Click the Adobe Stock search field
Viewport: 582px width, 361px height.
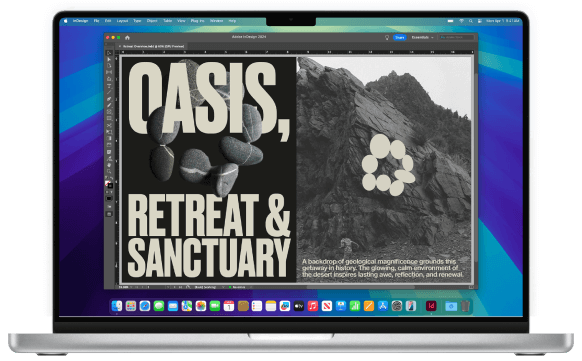click(457, 37)
